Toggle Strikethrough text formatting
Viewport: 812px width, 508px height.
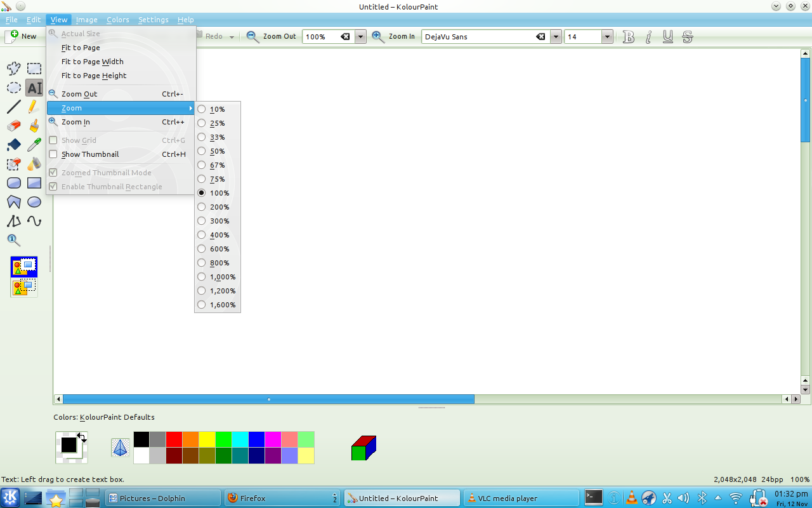pos(688,37)
